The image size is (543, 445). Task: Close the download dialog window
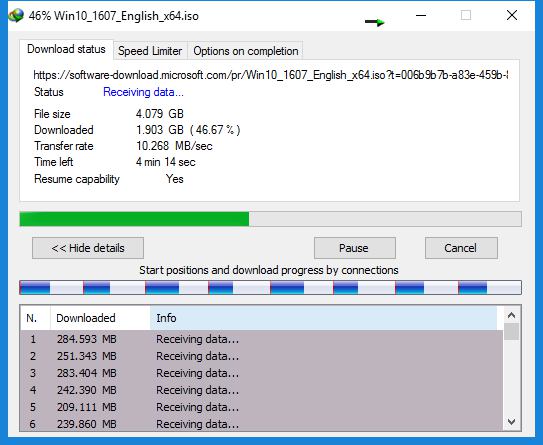512,15
